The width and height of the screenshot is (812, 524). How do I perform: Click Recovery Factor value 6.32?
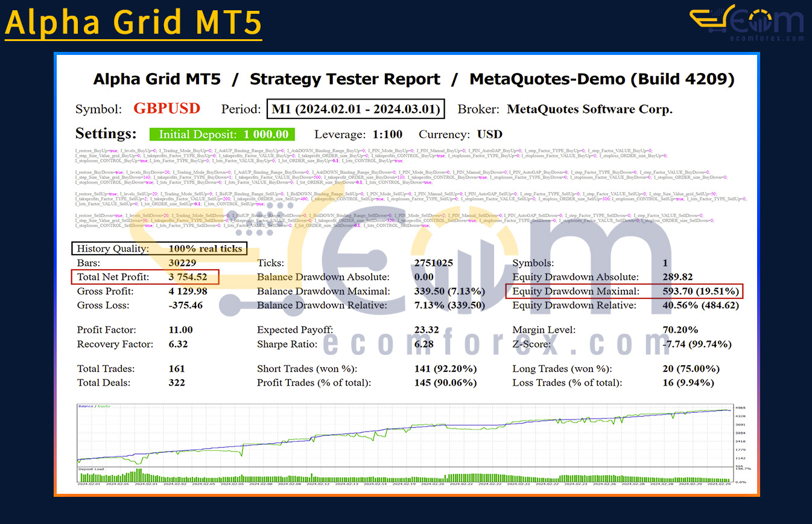(179, 344)
